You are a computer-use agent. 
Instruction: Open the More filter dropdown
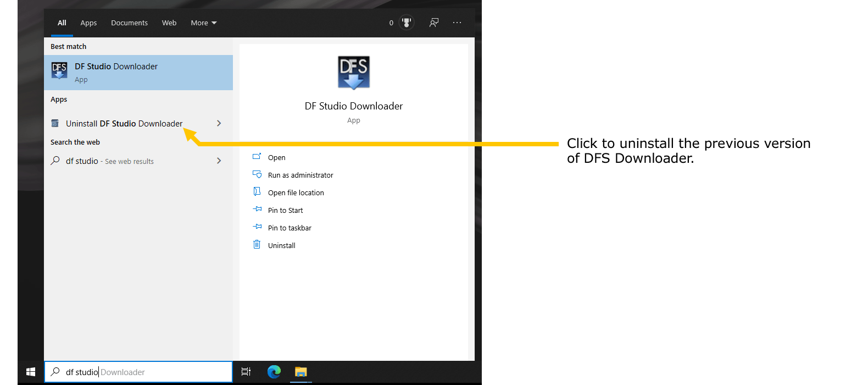click(x=204, y=23)
